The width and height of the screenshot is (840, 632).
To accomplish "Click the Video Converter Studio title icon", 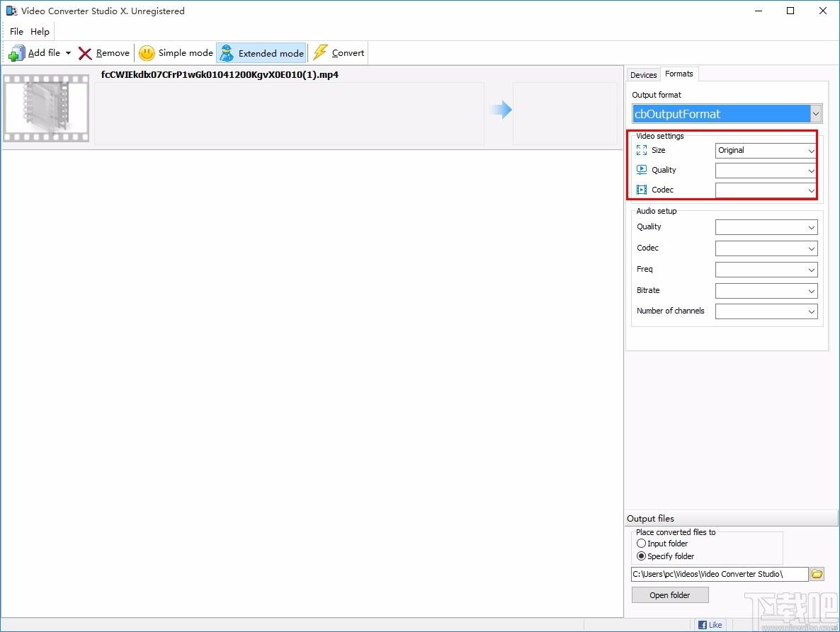I will pyautogui.click(x=11, y=11).
